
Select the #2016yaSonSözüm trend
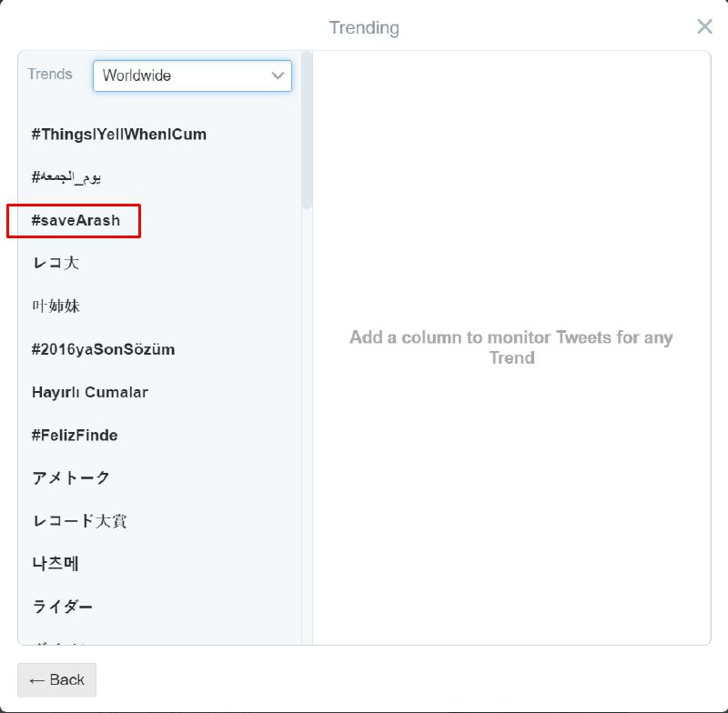click(x=103, y=349)
